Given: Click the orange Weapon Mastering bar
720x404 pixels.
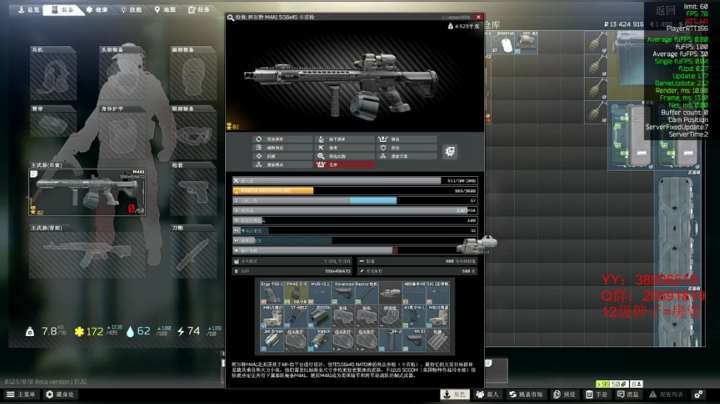Looking at the screenshot, I should click(354, 191).
